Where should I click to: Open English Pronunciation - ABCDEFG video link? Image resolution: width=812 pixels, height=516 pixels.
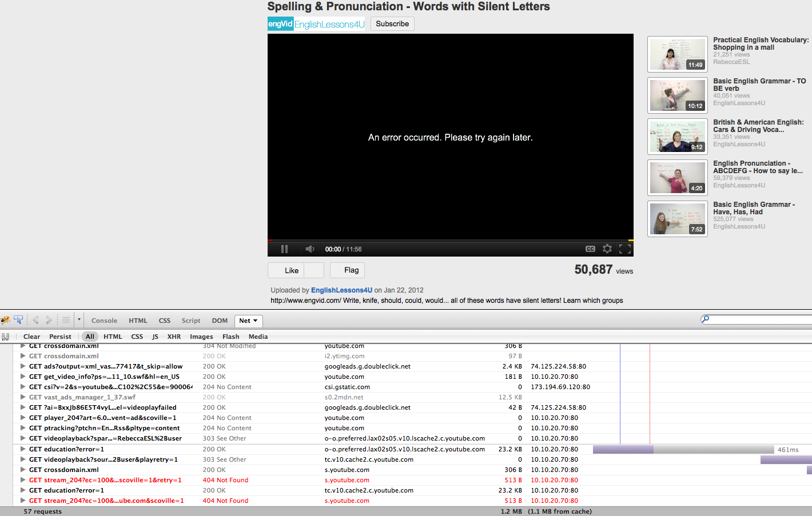[x=758, y=167]
